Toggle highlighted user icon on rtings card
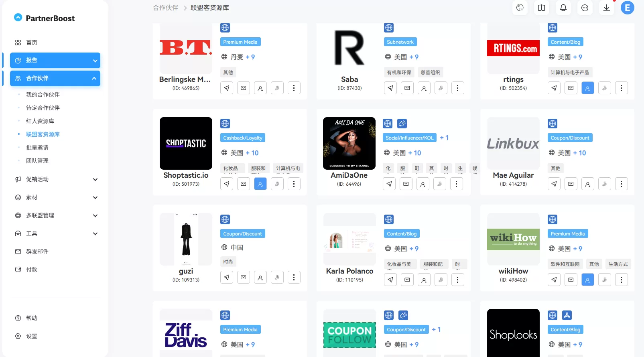644x357 pixels. pos(587,88)
